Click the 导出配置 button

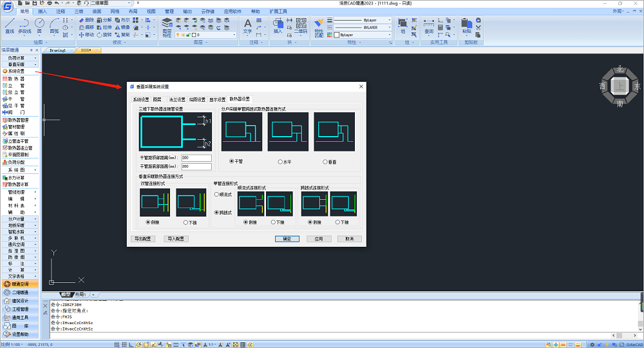(142, 238)
